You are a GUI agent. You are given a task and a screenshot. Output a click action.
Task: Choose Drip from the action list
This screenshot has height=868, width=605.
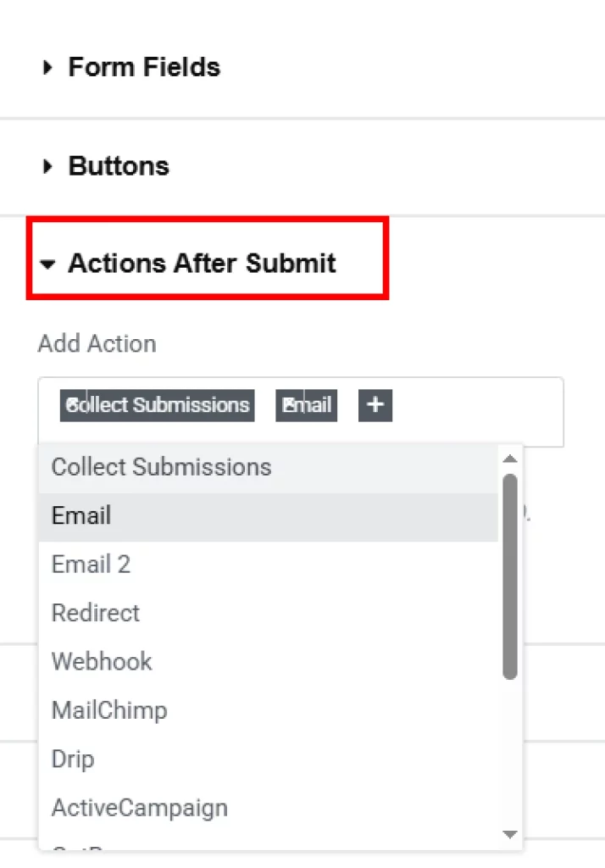pos(72,759)
